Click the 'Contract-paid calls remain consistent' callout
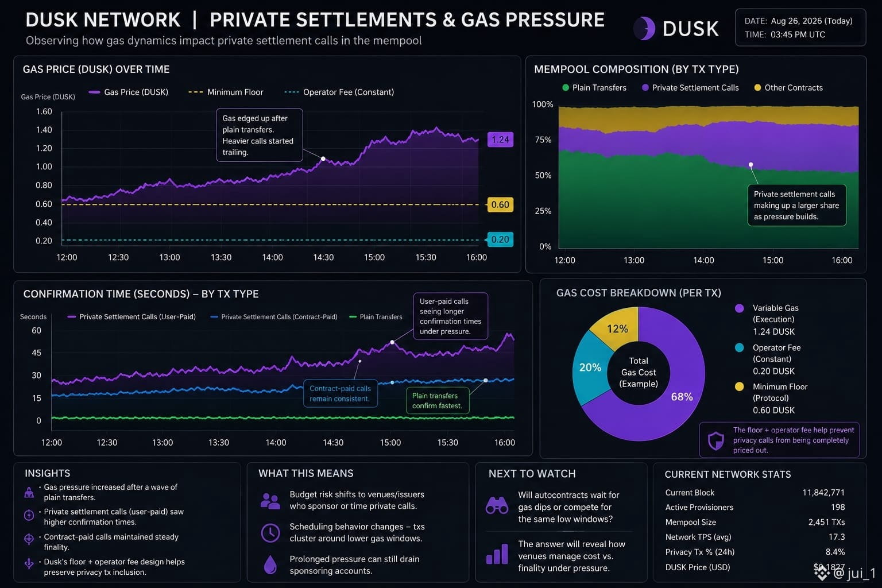The image size is (882, 588). click(341, 393)
